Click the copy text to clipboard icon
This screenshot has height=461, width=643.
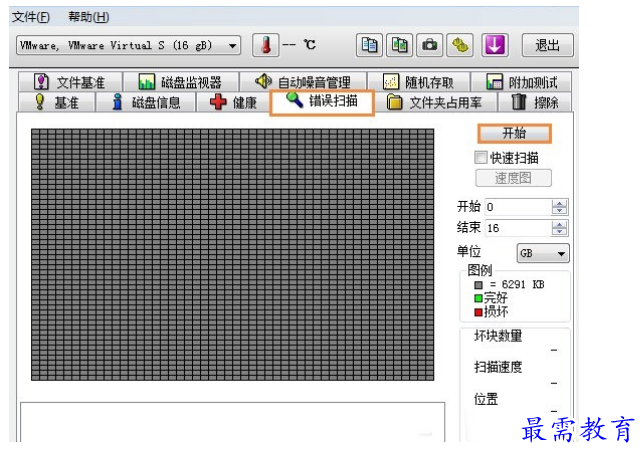tap(369, 45)
